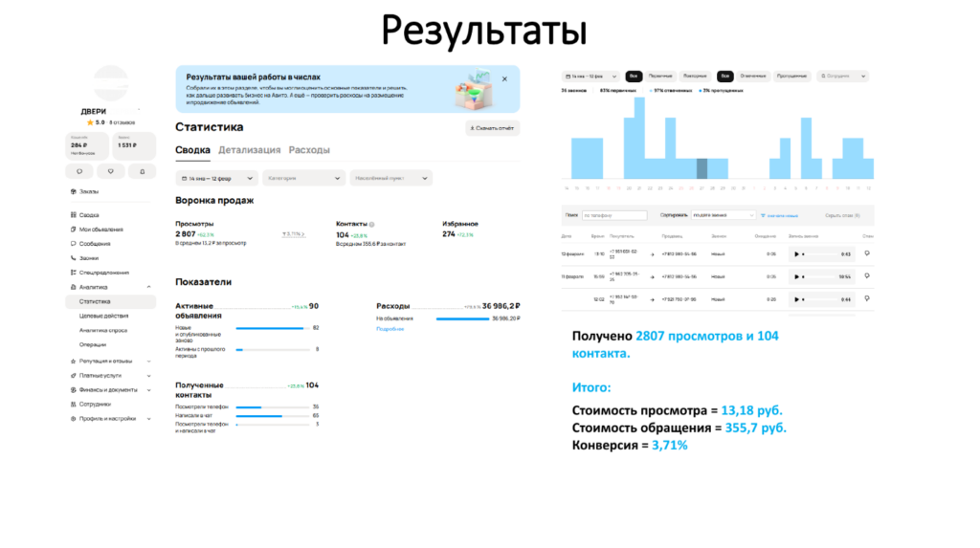
Task: Click the Аванс 1 531 ₽ card
Action: [x=134, y=145]
